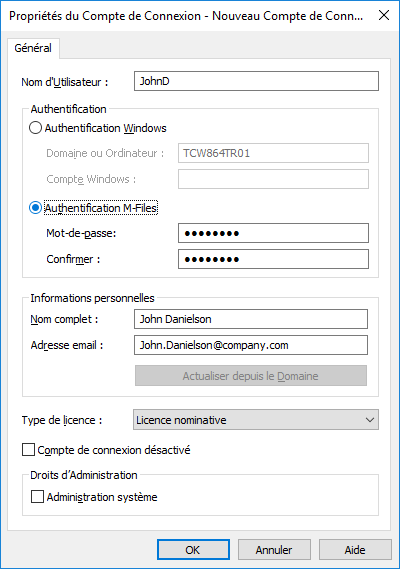
Task: Cancel with the Annuler button
Action: click(274, 550)
